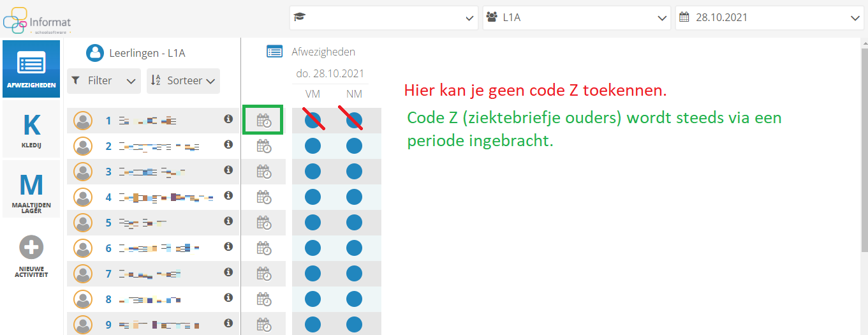Viewport: 868px width, 335px height.
Task: Expand the Filter dropdown
Action: click(104, 81)
